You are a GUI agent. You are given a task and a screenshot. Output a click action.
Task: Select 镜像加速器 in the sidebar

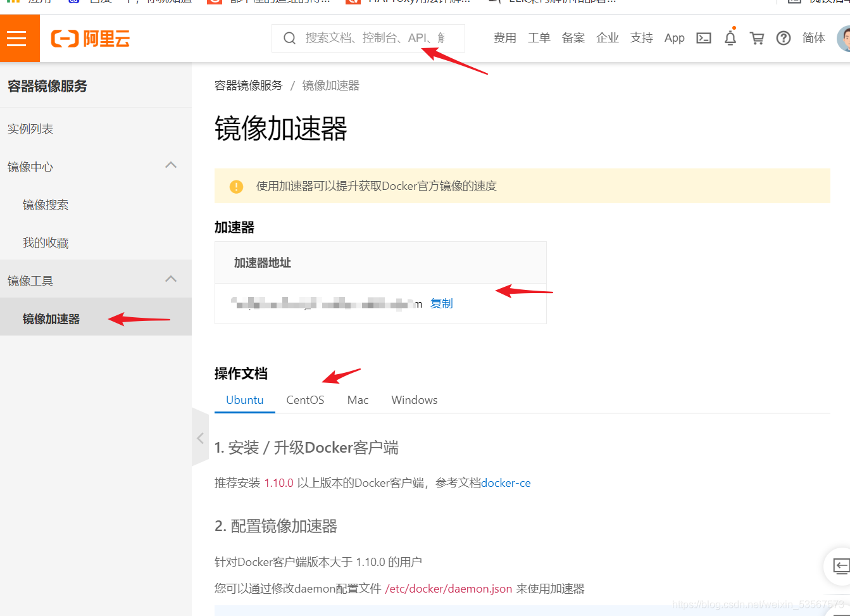point(96,317)
